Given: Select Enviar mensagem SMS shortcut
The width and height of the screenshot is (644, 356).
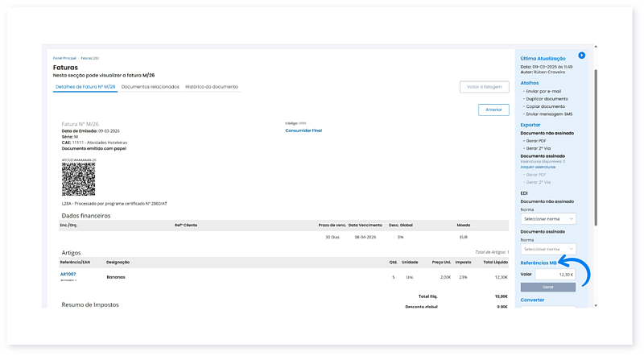Looking at the screenshot, I should click(548, 114).
